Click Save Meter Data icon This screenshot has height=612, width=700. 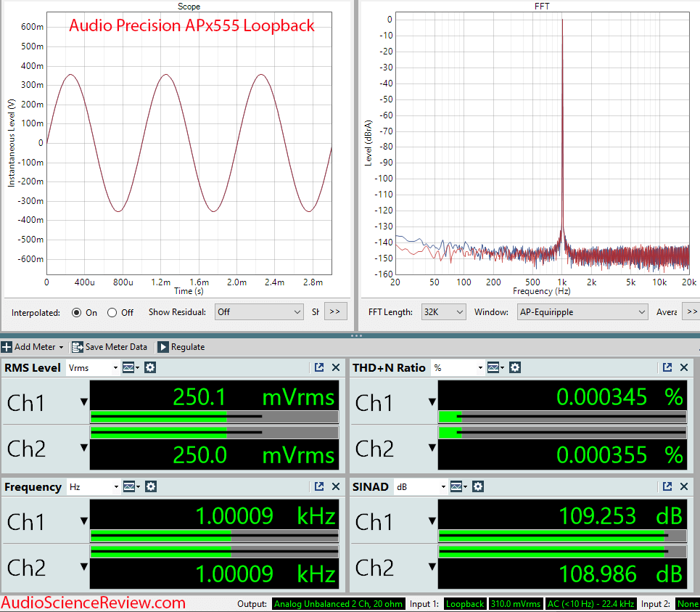point(77,346)
